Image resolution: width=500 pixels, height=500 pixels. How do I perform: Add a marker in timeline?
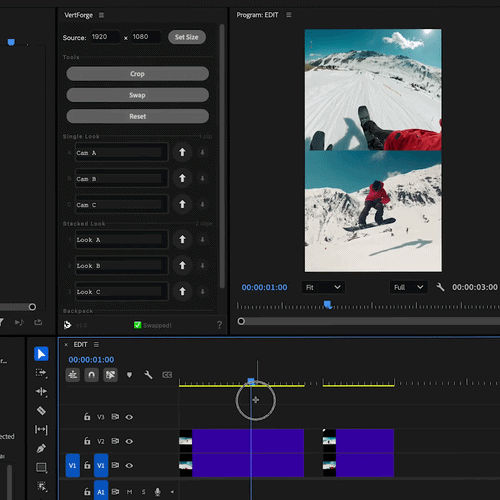click(129, 375)
